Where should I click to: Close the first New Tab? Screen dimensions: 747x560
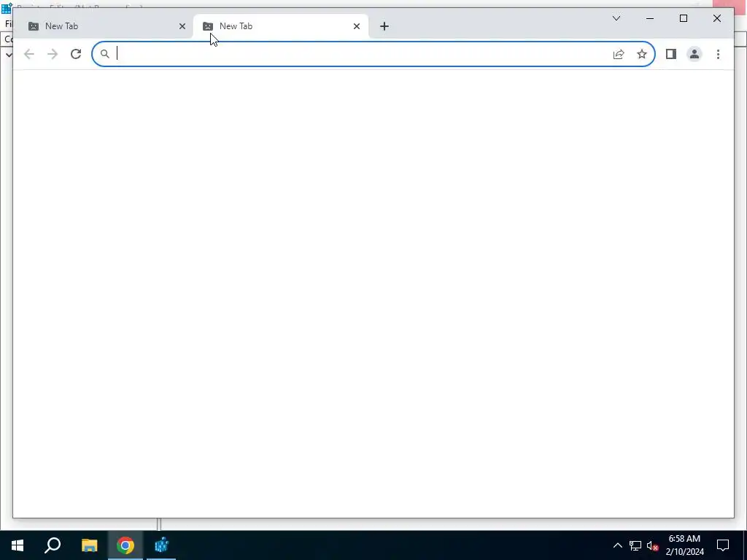click(182, 26)
